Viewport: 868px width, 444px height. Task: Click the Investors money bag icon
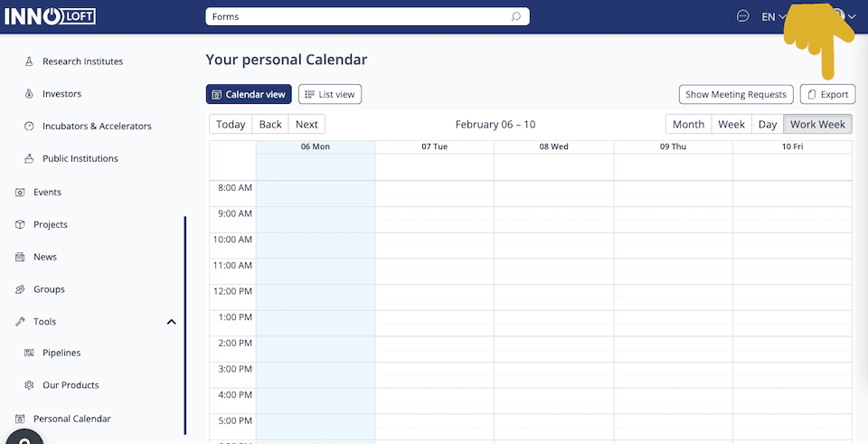point(29,94)
